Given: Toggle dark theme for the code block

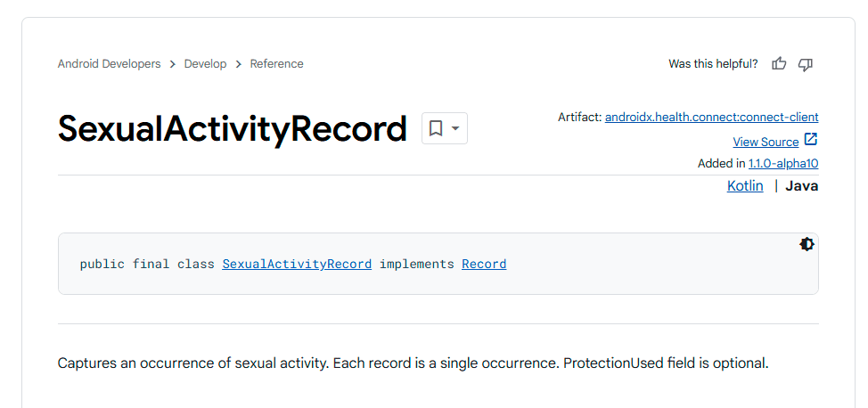Looking at the screenshot, I should (807, 244).
